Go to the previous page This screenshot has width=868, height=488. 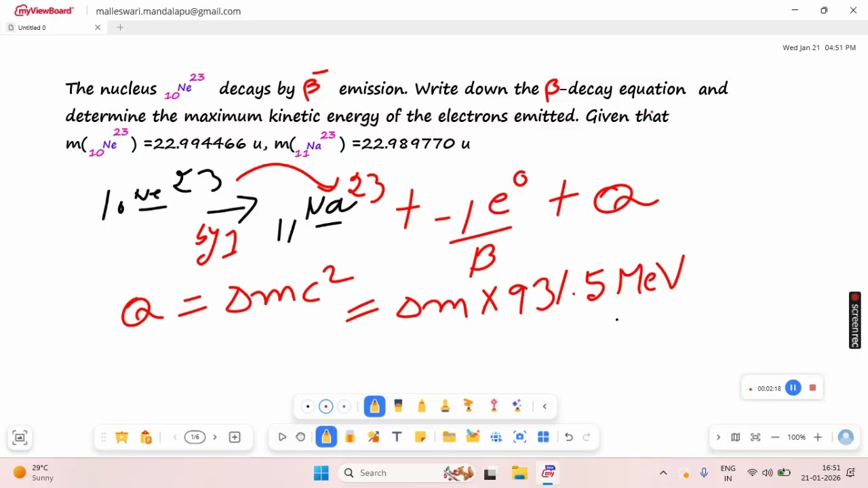coord(175,437)
